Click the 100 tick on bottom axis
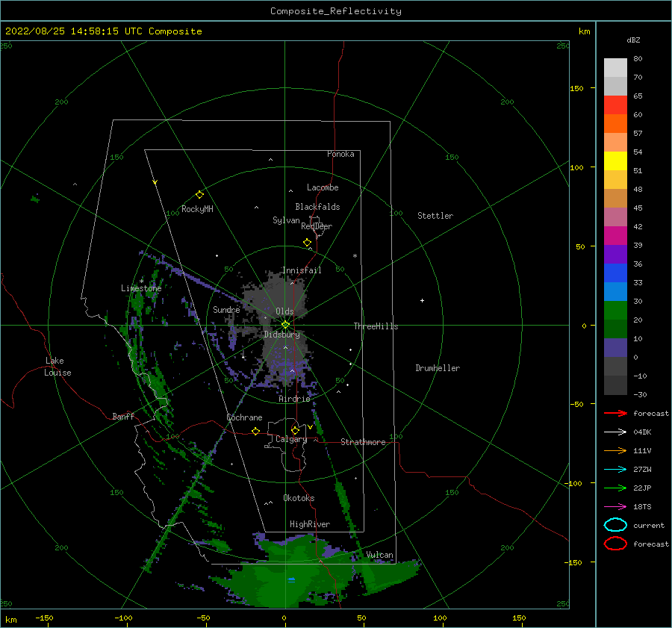The height and width of the screenshot is (628, 672). click(440, 618)
